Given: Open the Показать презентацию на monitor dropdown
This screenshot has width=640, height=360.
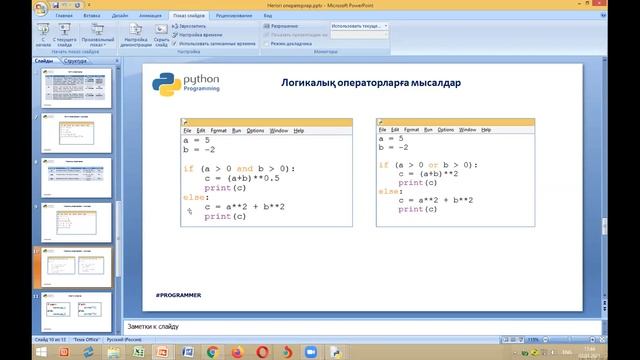Looking at the screenshot, I should [359, 35].
